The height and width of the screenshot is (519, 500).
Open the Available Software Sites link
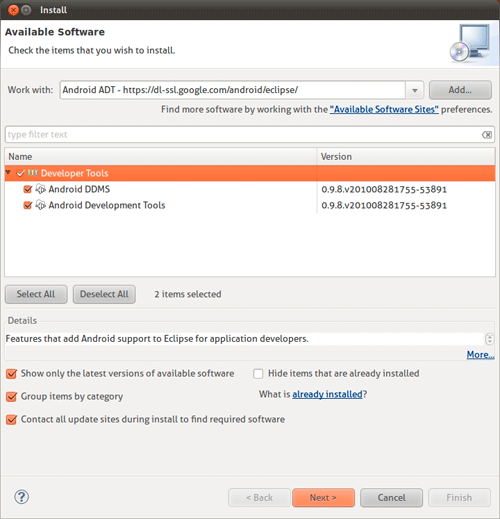click(384, 109)
